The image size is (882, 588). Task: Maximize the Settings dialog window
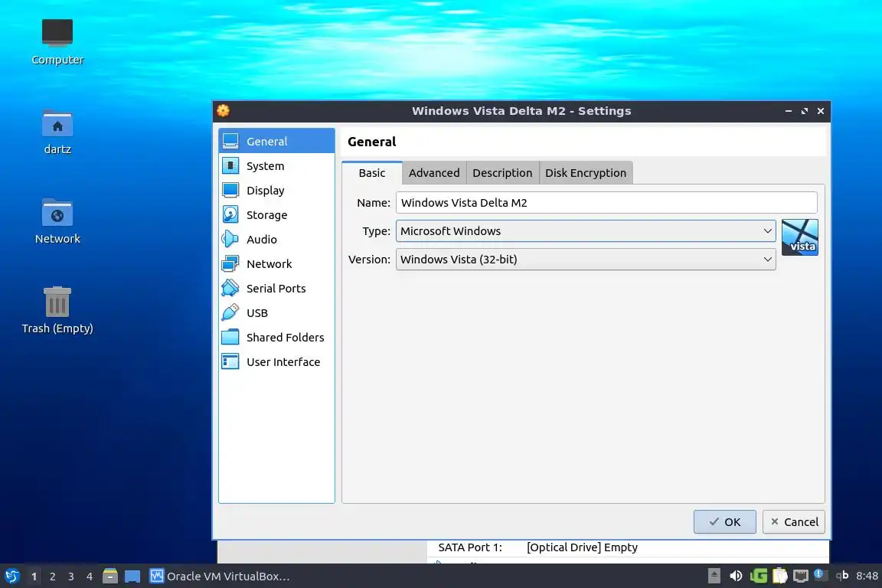tap(805, 111)
